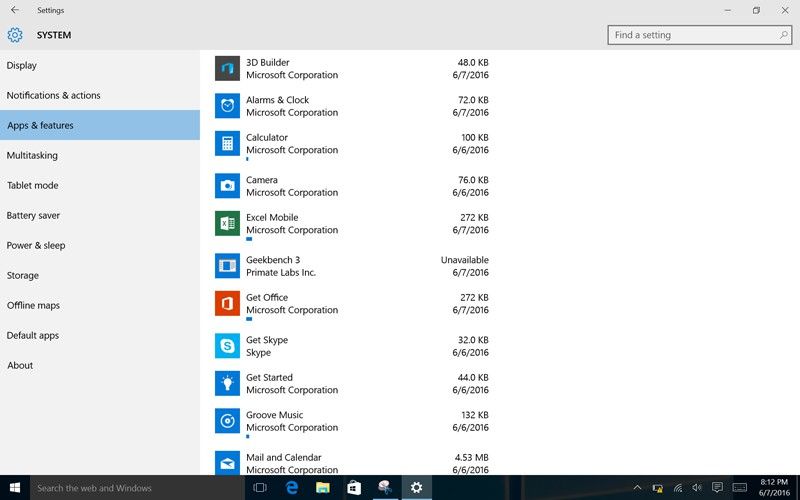
Task: Select the Alarms & Clock icon
Action: point(227,106)
